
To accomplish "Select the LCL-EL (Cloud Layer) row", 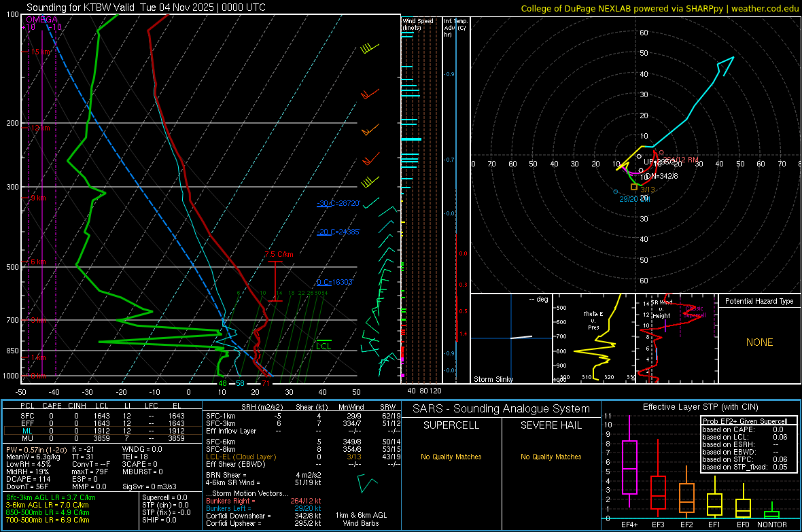I will 303,457.
